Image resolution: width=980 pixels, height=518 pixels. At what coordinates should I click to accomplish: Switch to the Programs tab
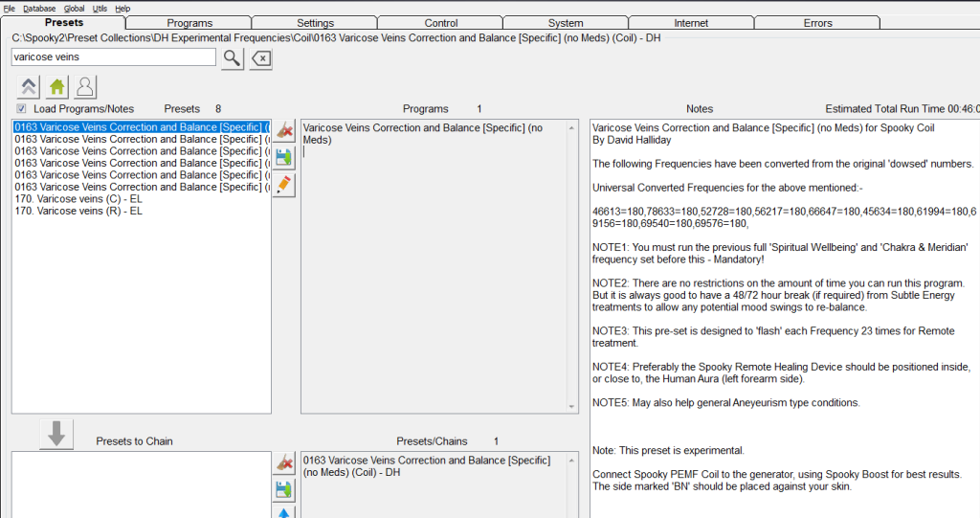(x=189, y=23)
